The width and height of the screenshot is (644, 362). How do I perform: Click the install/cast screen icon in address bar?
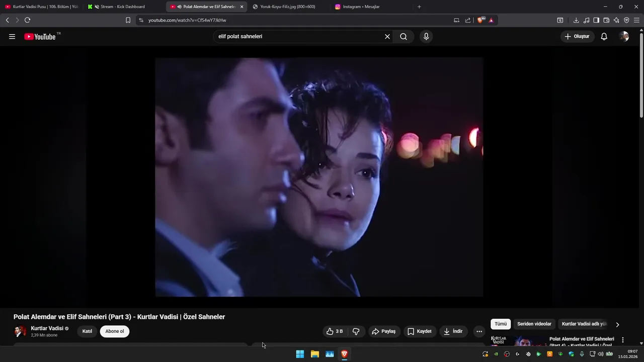pyautogui.click(x=456, y=20)
